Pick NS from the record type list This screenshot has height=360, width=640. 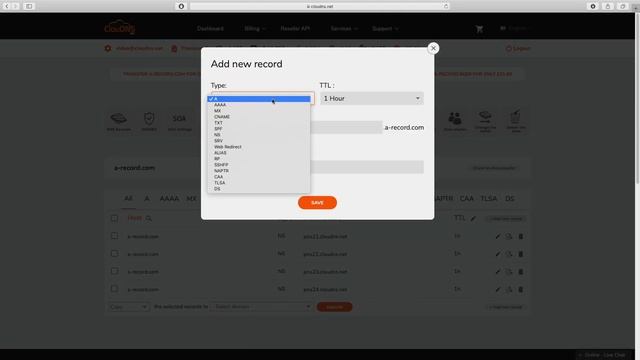[x=259, y=135]
